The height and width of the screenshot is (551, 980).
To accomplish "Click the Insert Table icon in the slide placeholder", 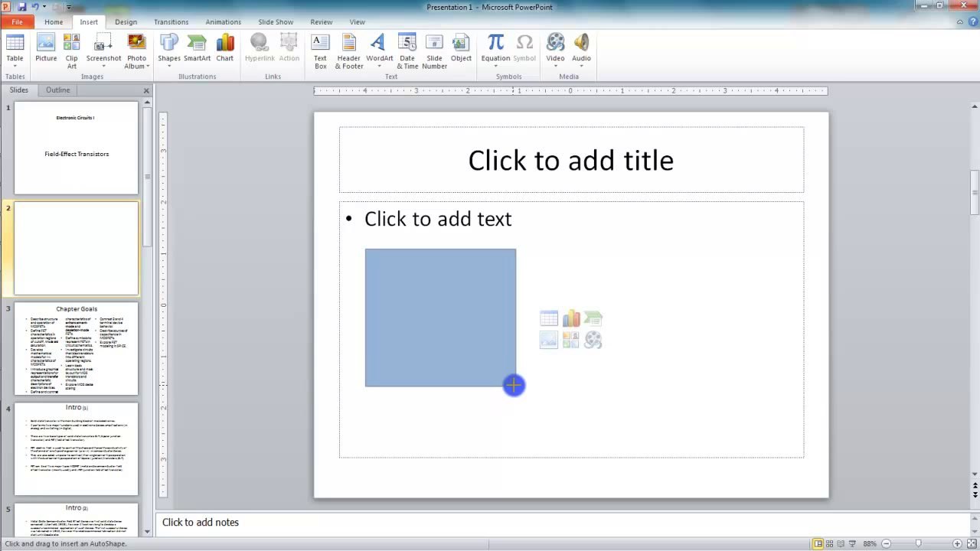I will pos(549,318).
